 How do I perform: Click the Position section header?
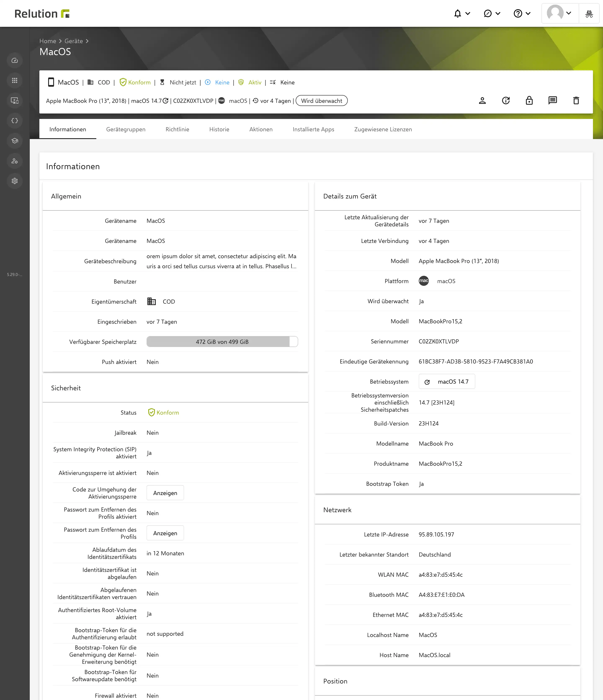click(x=335, y=681)
